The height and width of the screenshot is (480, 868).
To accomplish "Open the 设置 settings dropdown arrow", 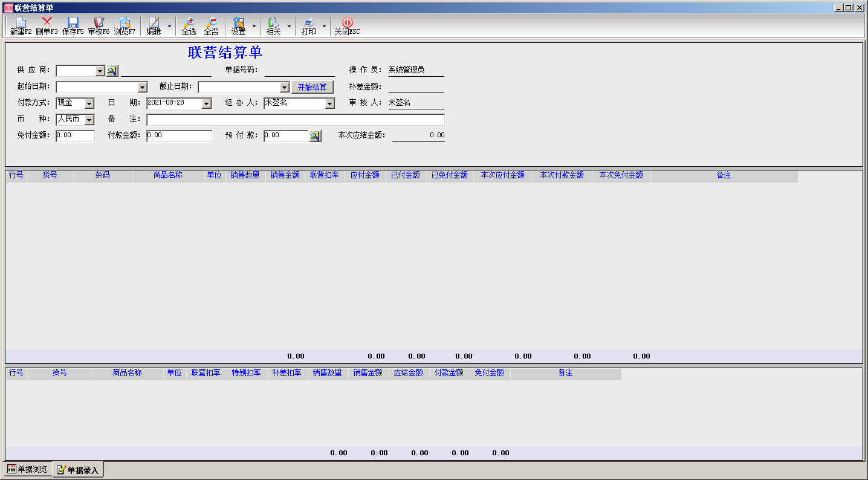I will coord(254,27).
